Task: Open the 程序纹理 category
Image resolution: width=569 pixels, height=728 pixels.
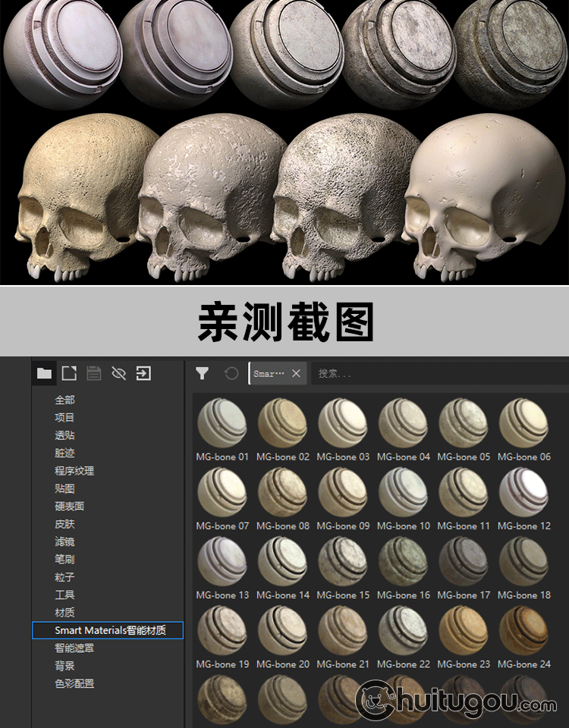Action: (x=74, y=471)
